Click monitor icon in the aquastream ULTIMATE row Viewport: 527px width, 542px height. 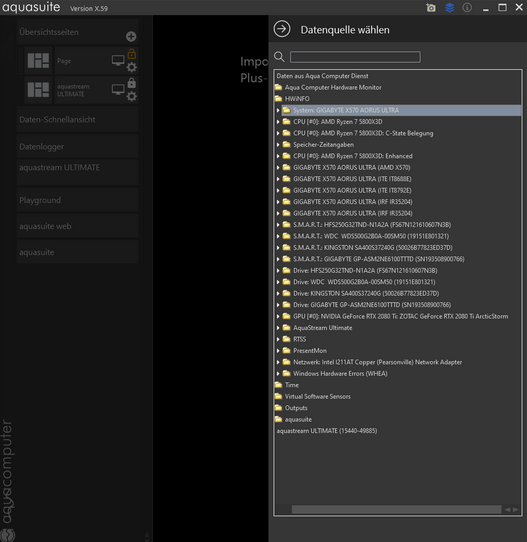[x=118, y=90]
